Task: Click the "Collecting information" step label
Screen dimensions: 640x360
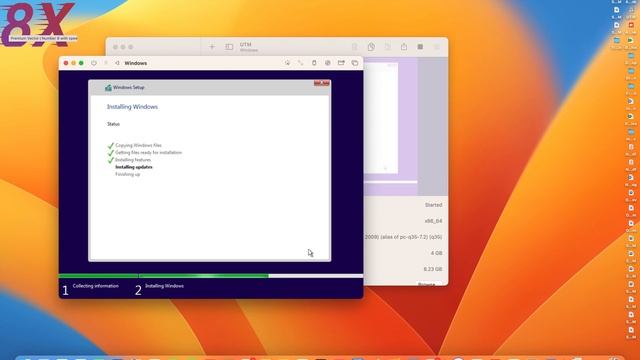Action: 96,286
